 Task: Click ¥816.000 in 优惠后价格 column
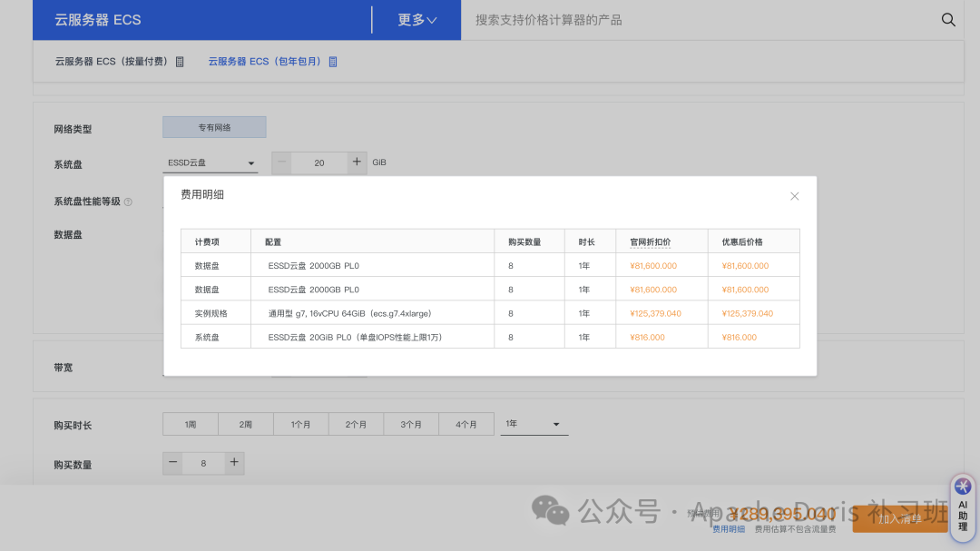point(740,337)
